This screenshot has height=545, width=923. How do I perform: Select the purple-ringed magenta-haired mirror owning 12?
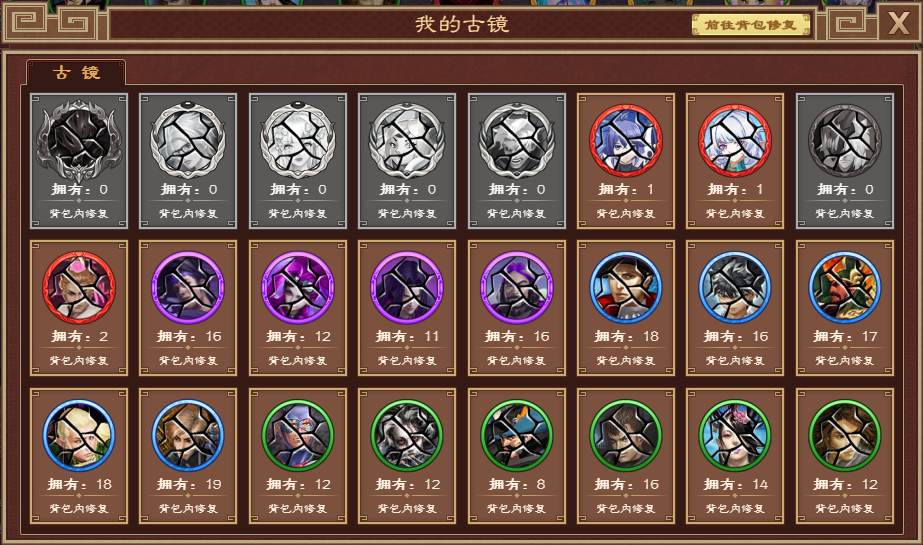(x=298, y=288)
